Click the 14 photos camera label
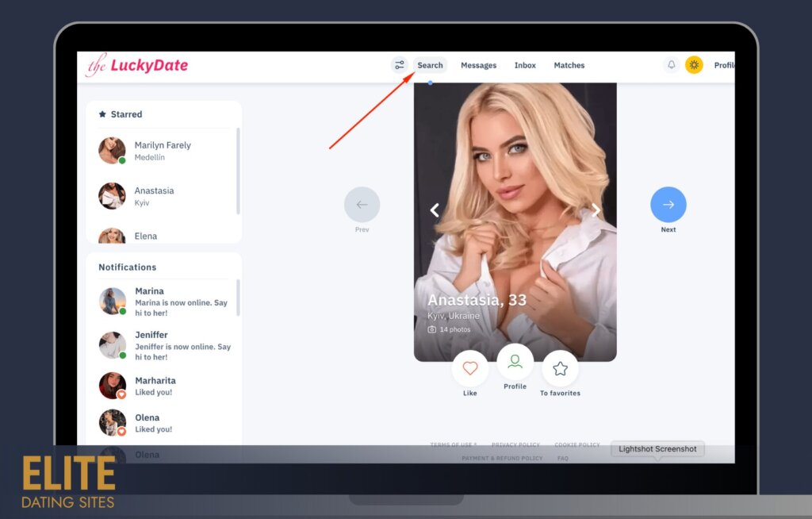812x519 pixels. (x=450, y=329)
